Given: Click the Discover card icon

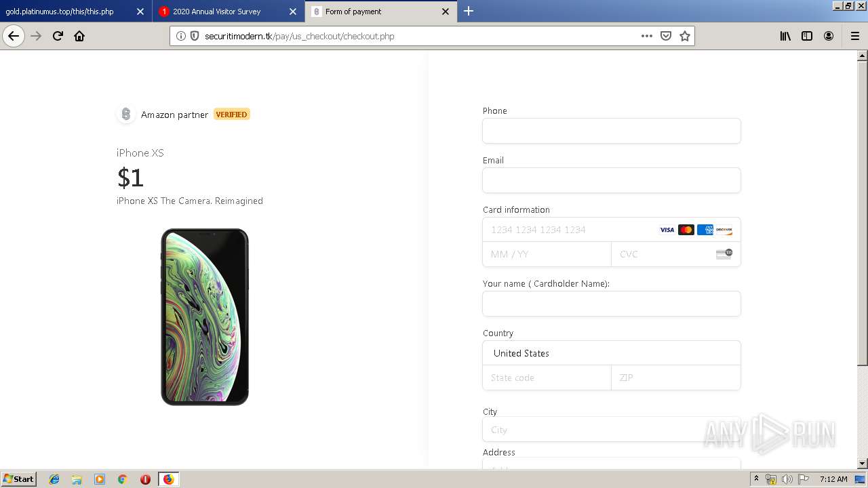Looking at the screenshot, I should 724,230.
